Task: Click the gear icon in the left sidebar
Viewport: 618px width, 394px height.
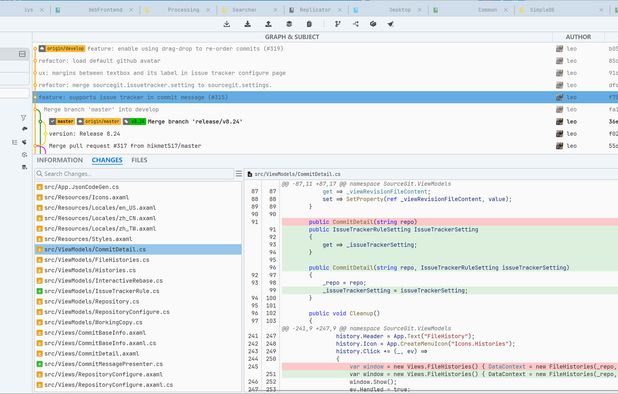Action: [24, 155]
